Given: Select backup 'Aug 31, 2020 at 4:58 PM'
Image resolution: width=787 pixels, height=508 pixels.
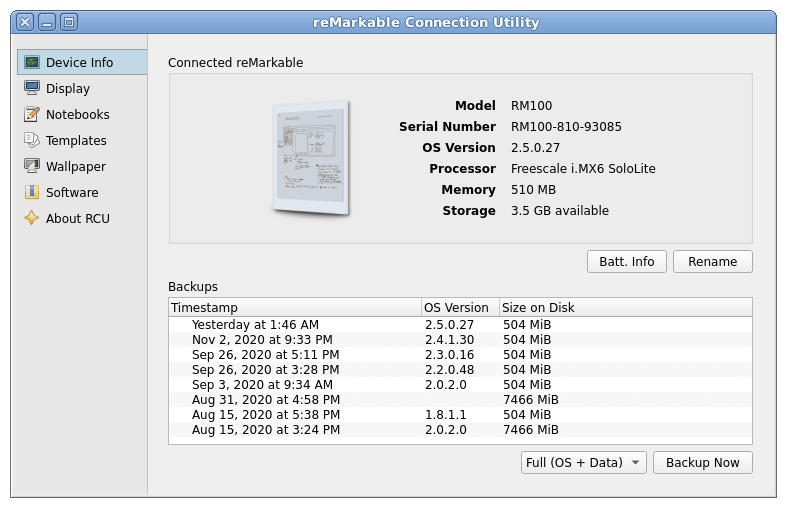Looking at the screenshot, I should (460, 400).
